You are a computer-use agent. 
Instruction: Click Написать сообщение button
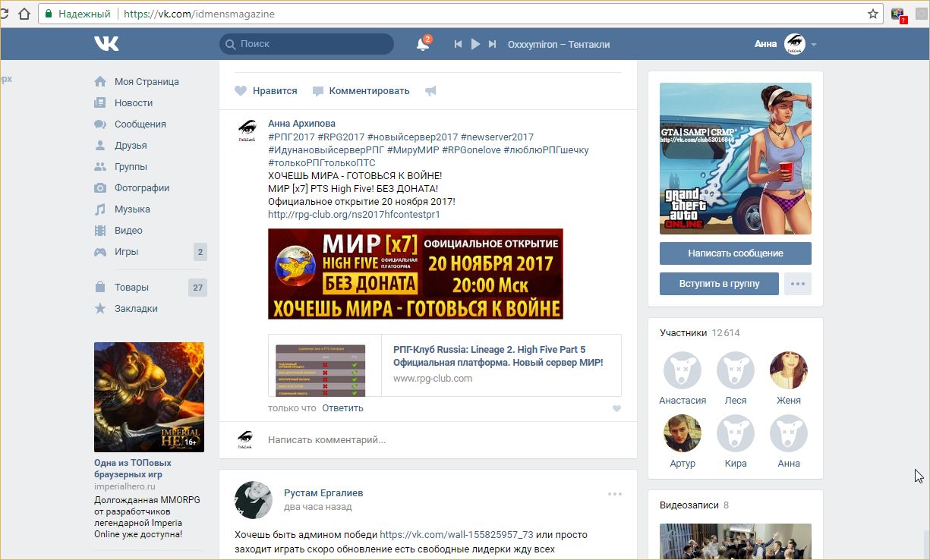click(736, 253)
